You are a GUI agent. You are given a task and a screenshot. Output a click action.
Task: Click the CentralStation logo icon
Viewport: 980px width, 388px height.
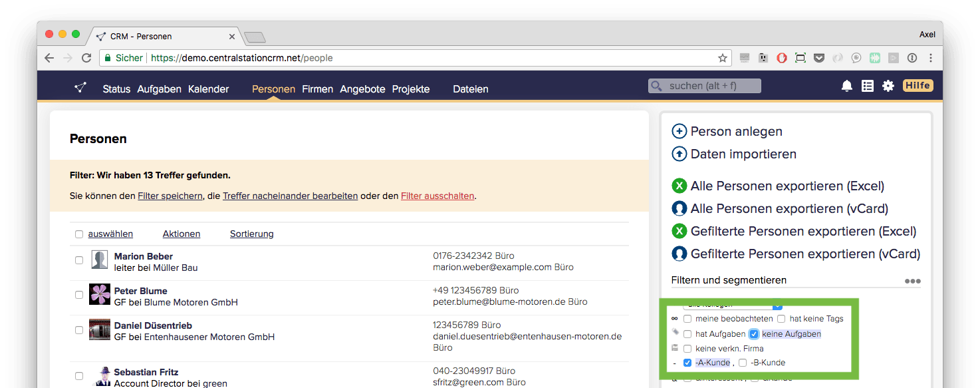tap(80, 88)
